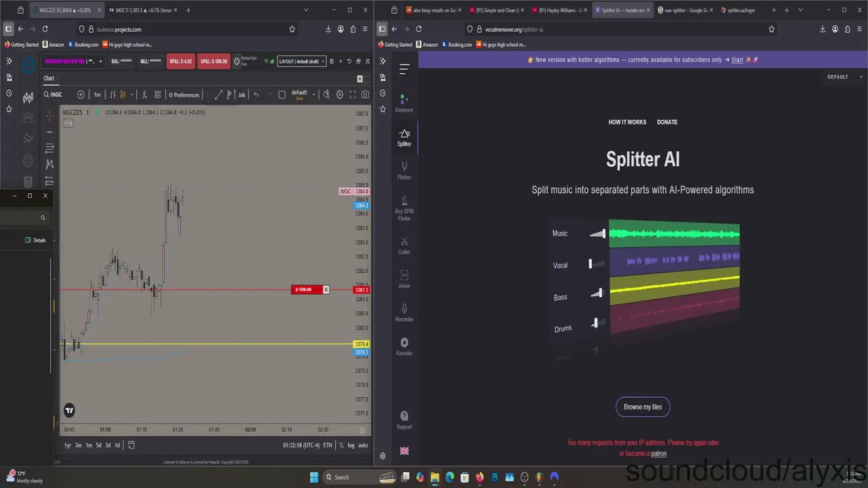Expand the default Save layout dropdown
This screenshot has width=868, height=488.
(x=314, y=95)
